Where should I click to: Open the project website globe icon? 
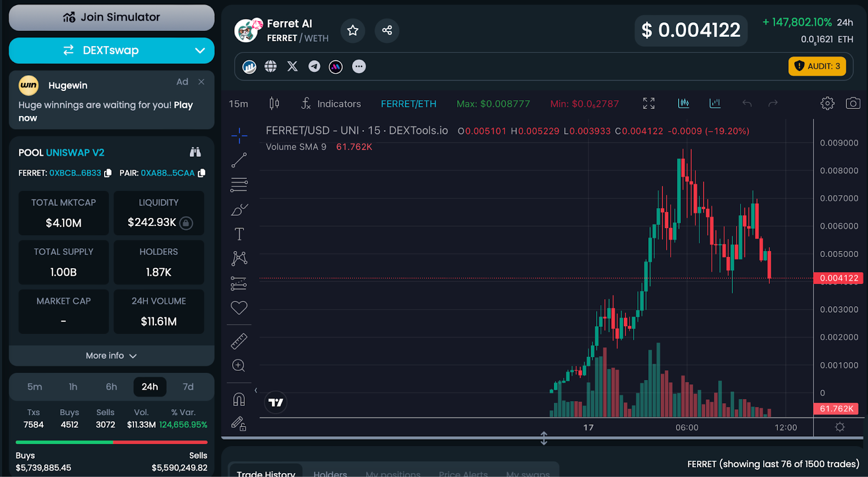(x=271, y=66)
